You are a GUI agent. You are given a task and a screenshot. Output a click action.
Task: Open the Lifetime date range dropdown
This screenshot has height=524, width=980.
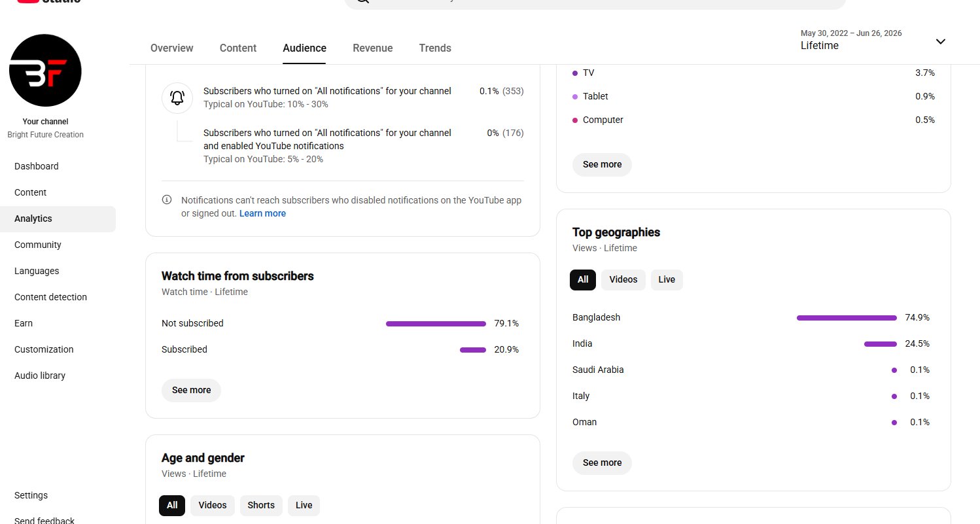click(873, 40)
